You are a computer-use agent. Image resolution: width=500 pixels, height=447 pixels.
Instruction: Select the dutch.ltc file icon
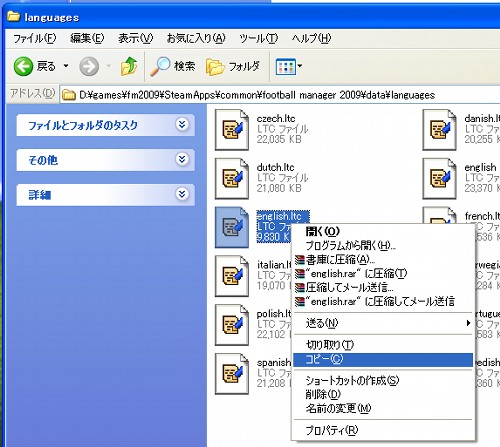tap(232, 178)
